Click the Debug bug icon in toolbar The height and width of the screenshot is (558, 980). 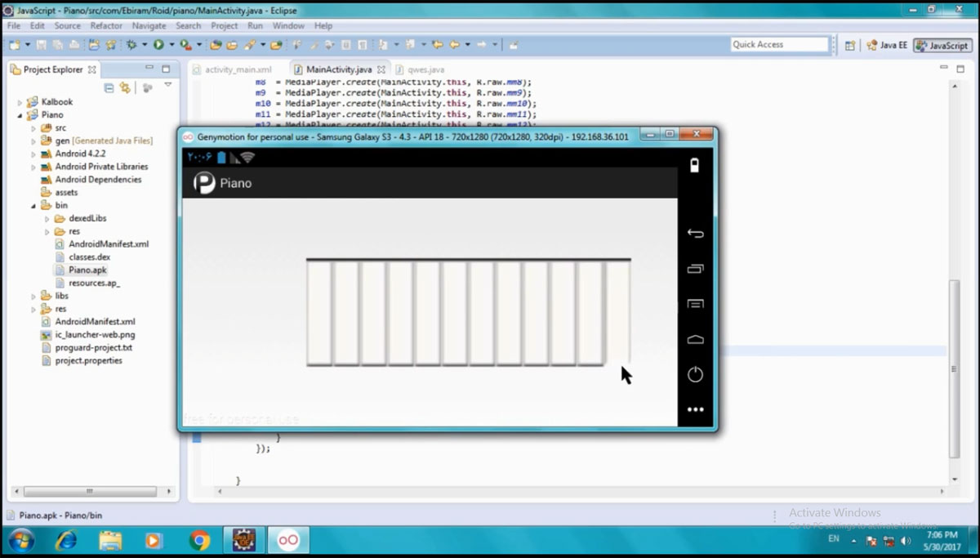131,45
